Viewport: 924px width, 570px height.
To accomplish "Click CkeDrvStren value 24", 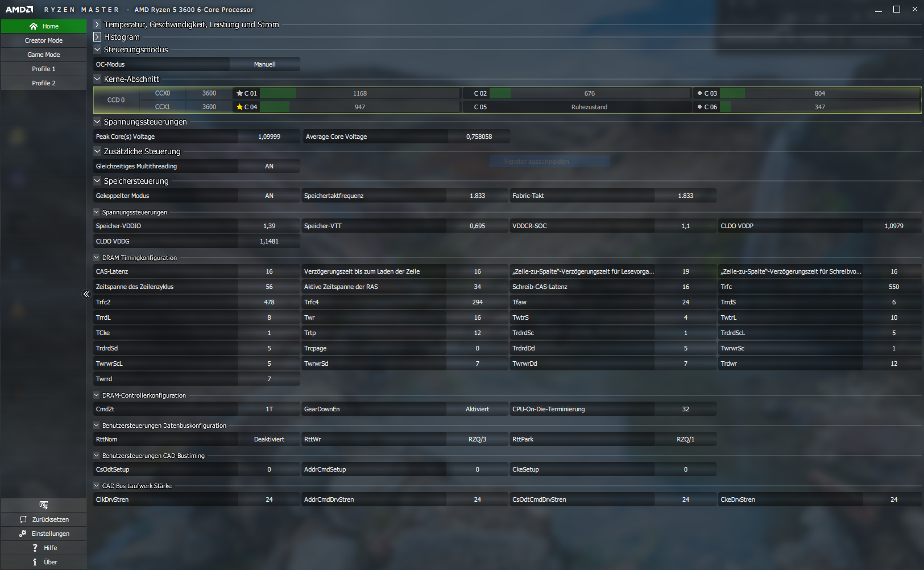I will [x=893, y=499].
